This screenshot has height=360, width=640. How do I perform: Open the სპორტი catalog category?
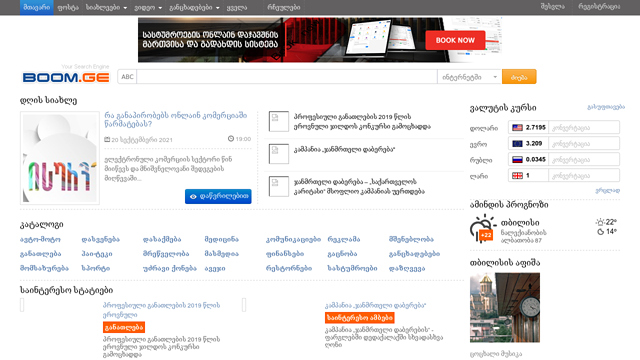click(x=96, y=269)
